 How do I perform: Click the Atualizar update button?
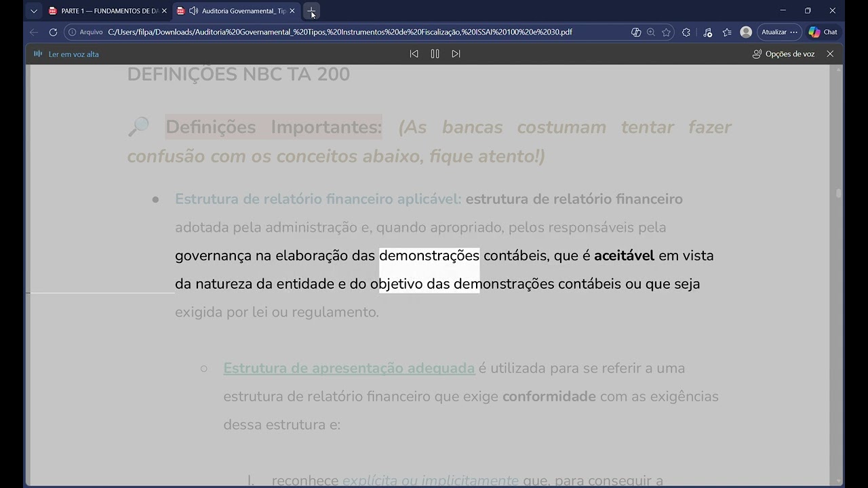(x=779, y=32)
